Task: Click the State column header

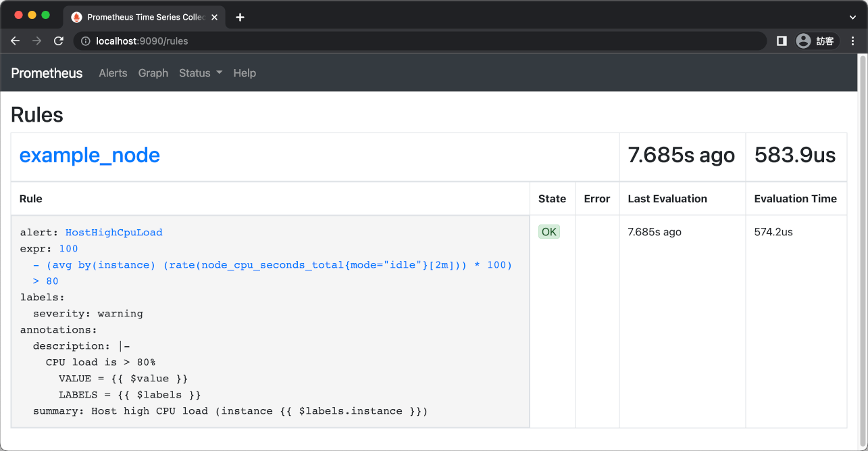Action: pyautogui.click(x=552, y=199)
